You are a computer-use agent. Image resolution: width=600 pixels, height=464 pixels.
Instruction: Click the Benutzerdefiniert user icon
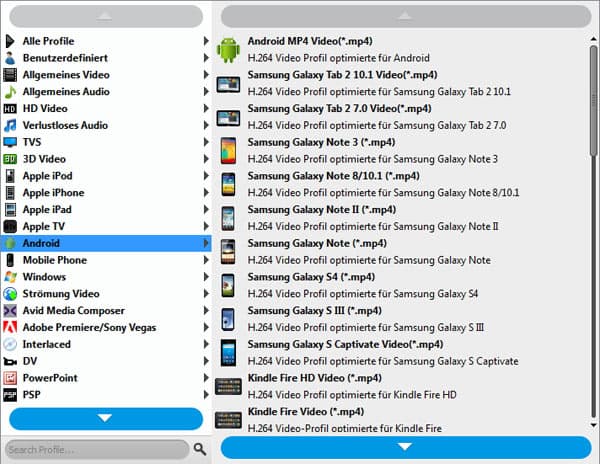coord(10,58)
